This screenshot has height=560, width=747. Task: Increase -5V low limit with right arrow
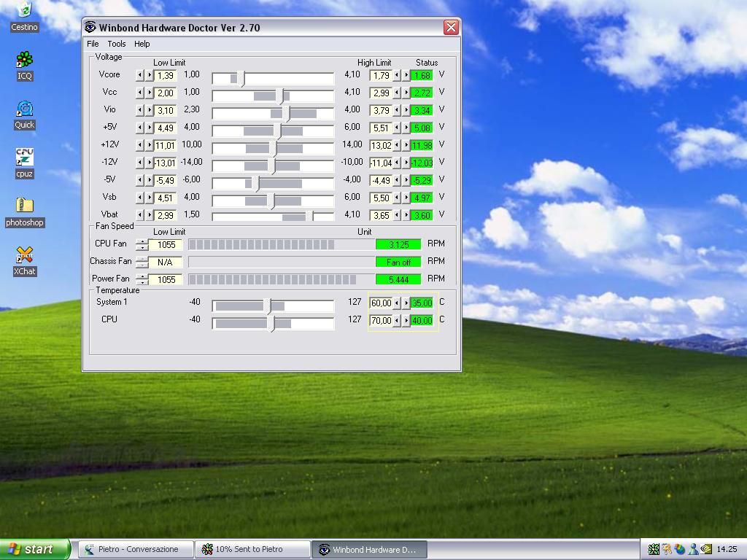click(149, 181)
